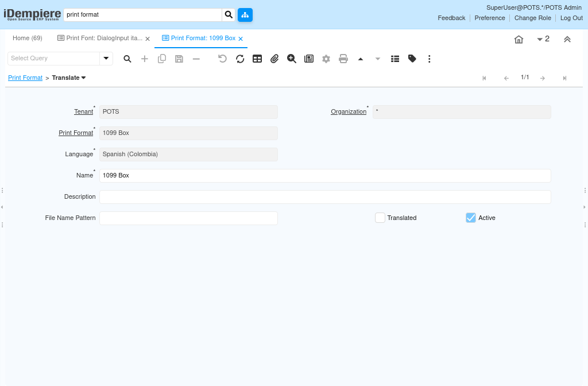Click SuperUser@POTS.*/POTS Admin user text
This screenshot has height=386, width=588.
(x=534, y=7)
